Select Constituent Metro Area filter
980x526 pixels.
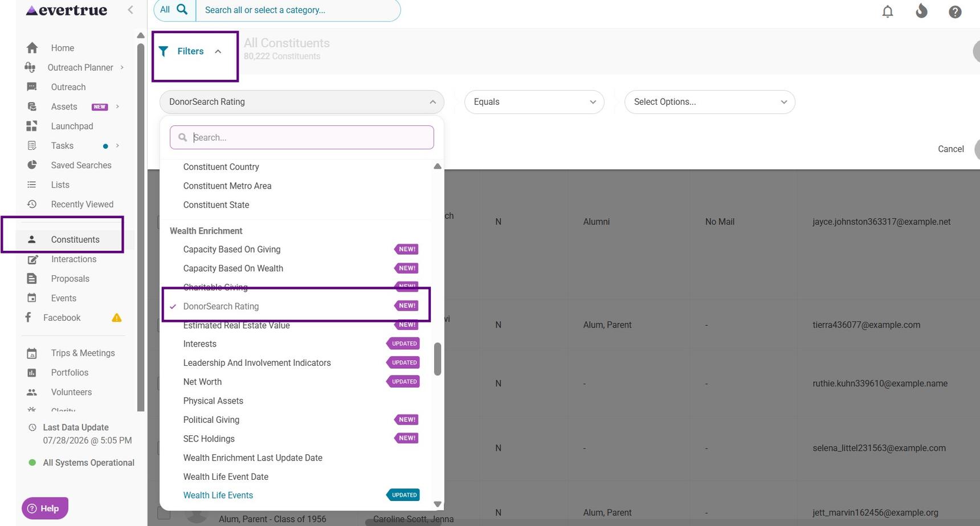[227, 186]
